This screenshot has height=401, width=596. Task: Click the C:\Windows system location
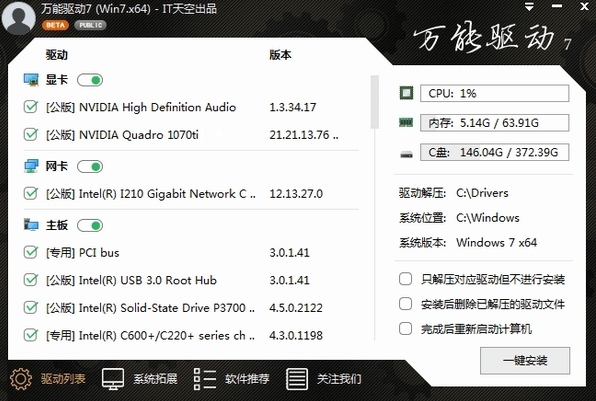coord(488,218)
